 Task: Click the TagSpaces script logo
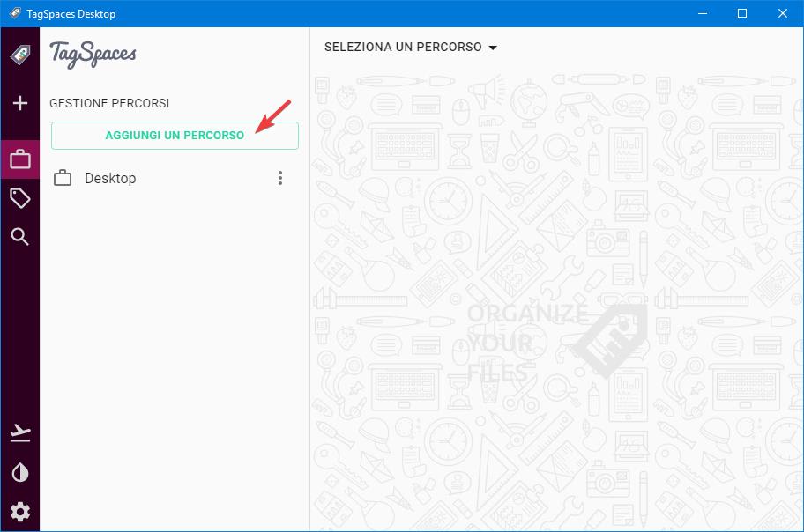pyautogui.click(x=93, y=55)
